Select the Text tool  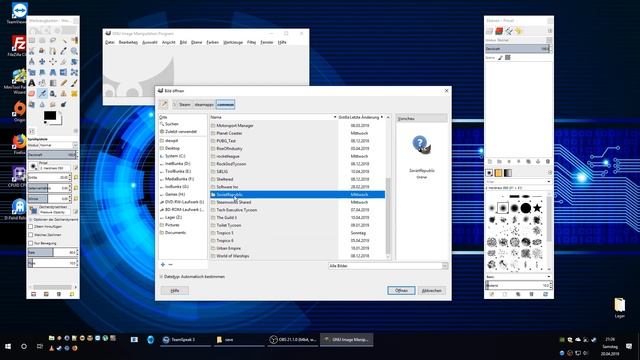pyautogui.click(x=32, y=83)
